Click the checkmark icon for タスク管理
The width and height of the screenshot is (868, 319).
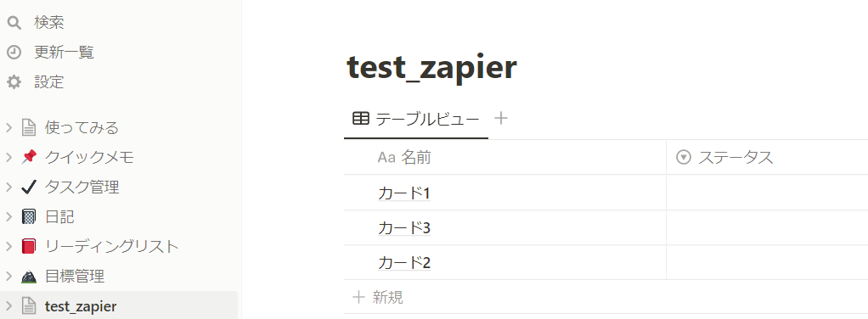point(28,187)
